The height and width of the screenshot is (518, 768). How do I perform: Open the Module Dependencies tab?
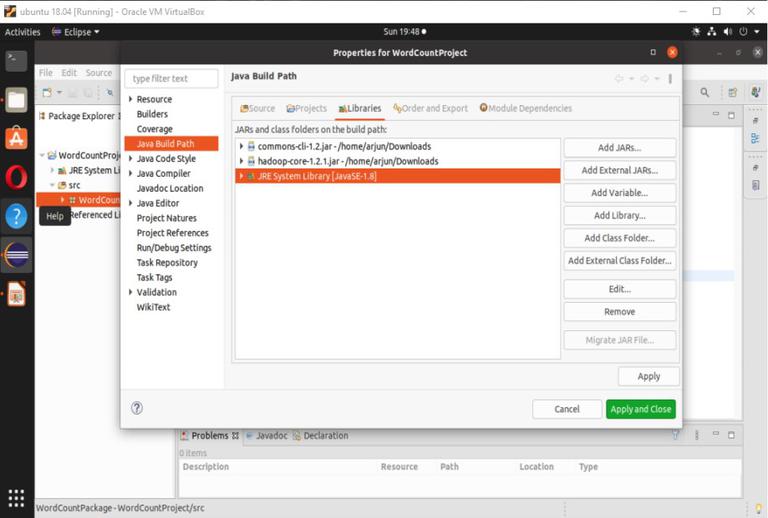tap(526, 108)
